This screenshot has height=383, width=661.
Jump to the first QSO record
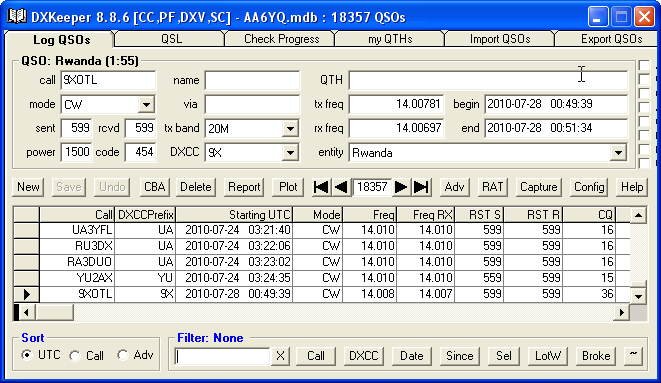point(321,187)
